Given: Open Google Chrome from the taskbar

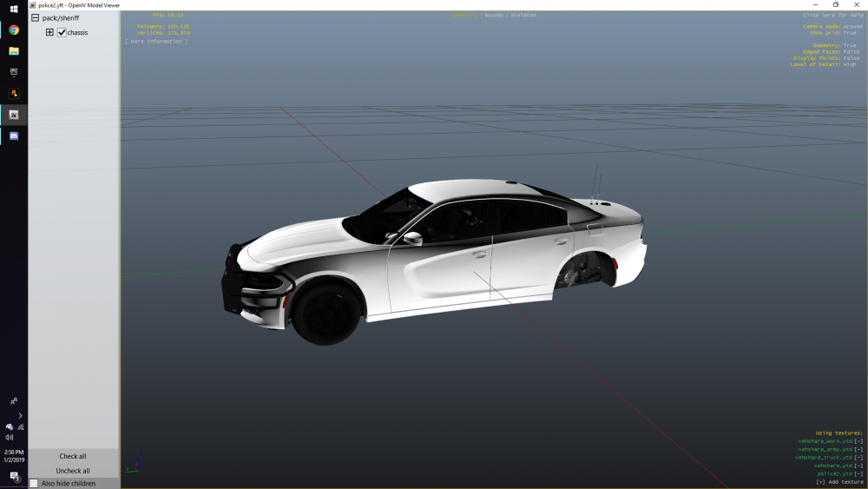Looking at the screenshot, I should click(14, 30).
